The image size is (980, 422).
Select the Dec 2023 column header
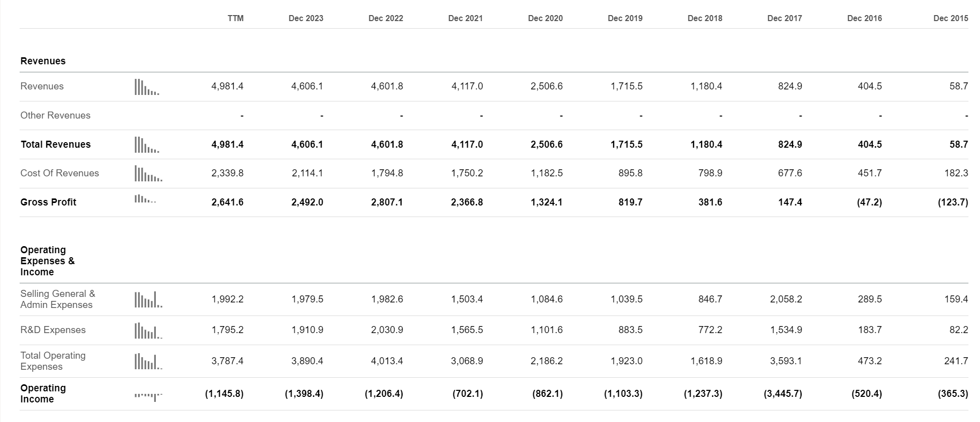coord(306,18)
